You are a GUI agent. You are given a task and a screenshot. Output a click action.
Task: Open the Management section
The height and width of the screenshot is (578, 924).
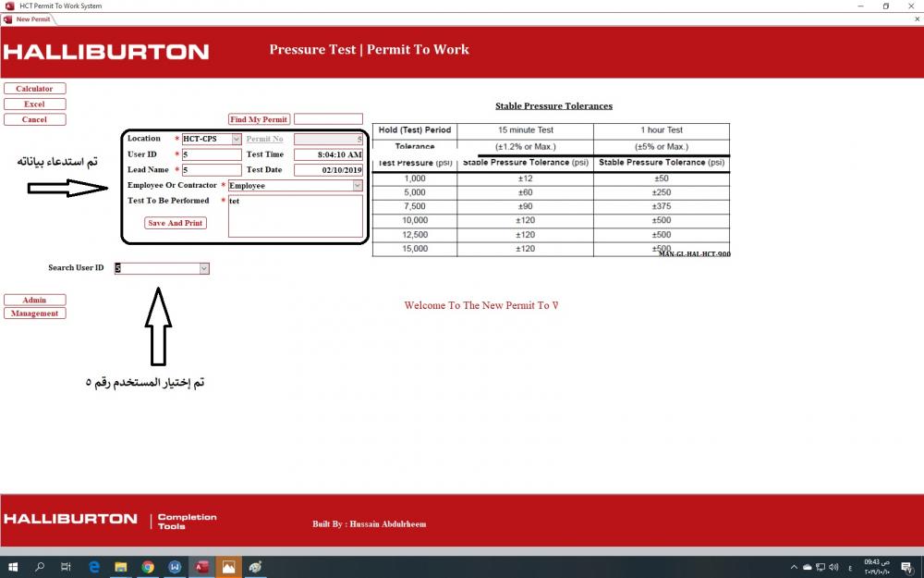pyautogui.click(x=35, y=314)
